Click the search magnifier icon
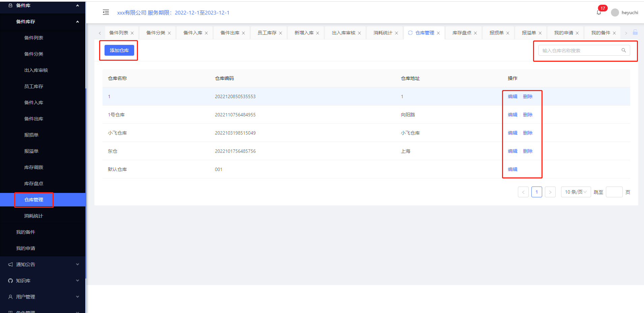This screenshot has width=644, height=313. tap(623, 50)
